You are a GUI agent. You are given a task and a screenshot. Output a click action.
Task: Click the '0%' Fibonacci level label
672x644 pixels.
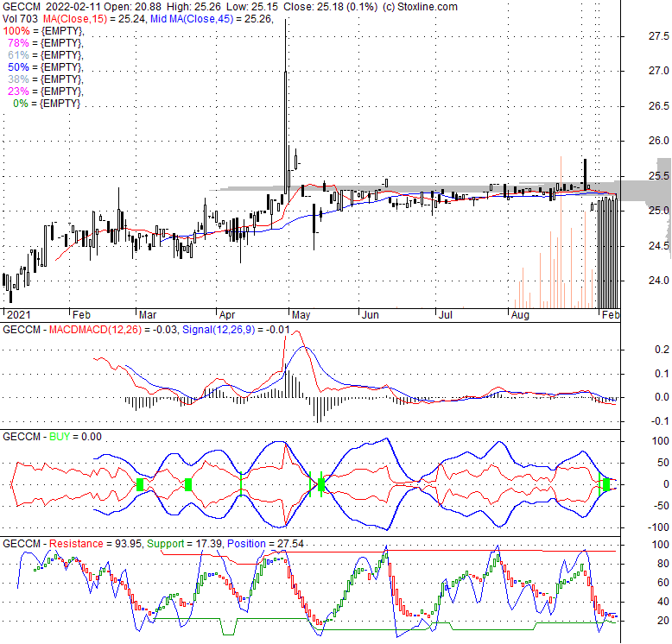tap(21, 104)
